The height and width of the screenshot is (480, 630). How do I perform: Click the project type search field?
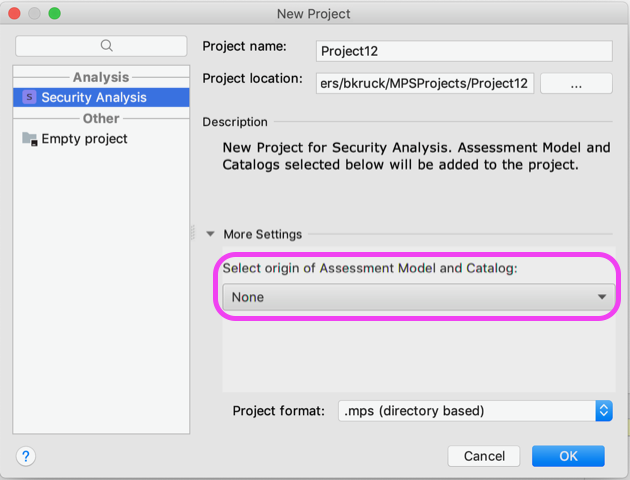[100, 46]
